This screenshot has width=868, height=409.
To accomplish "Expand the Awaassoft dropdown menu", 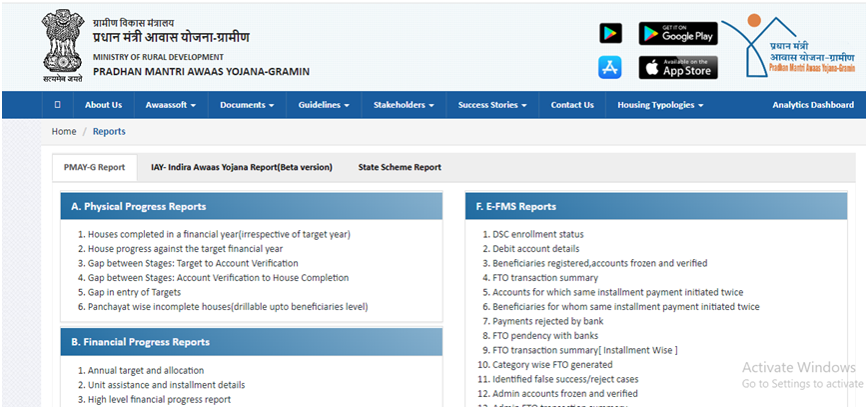I will click(171, 105).
